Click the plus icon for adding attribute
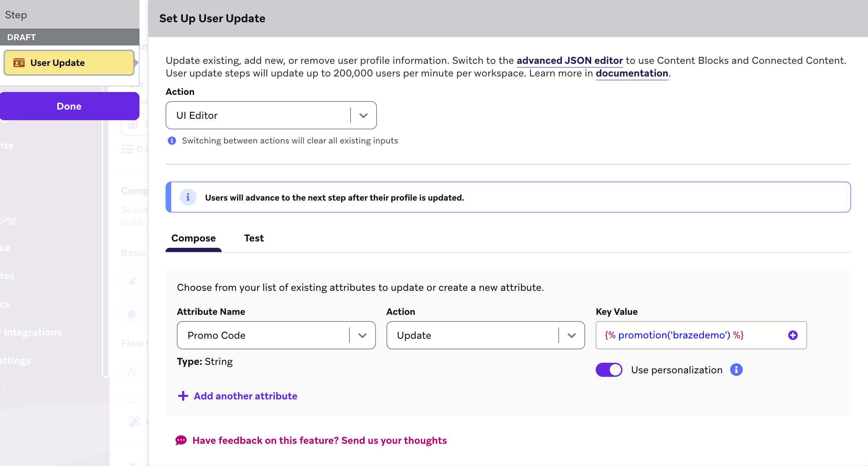 (x=183, y=396)
